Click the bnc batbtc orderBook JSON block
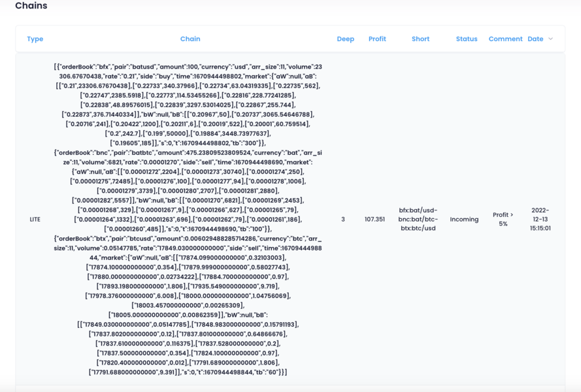The height and width of the screenshot is (392, 581). 188,191
